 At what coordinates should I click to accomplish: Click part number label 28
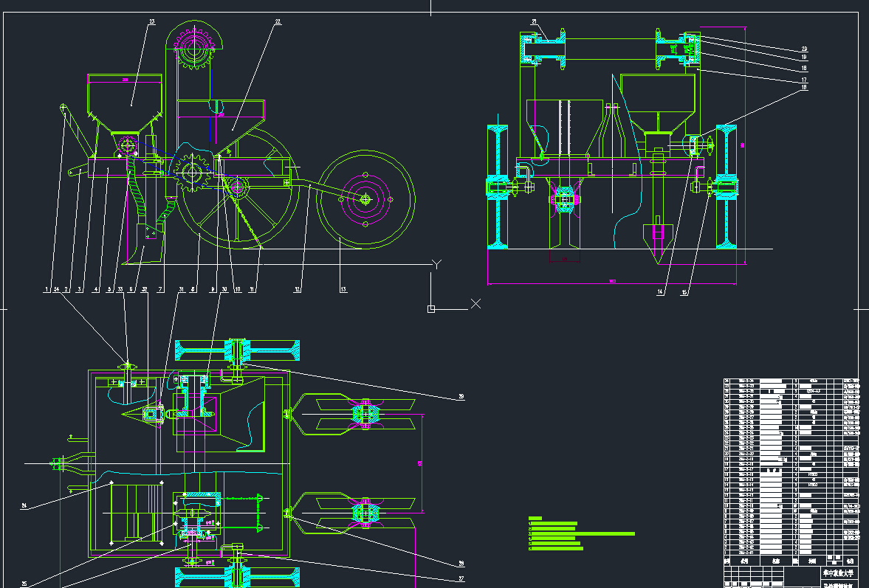(461, 564)
